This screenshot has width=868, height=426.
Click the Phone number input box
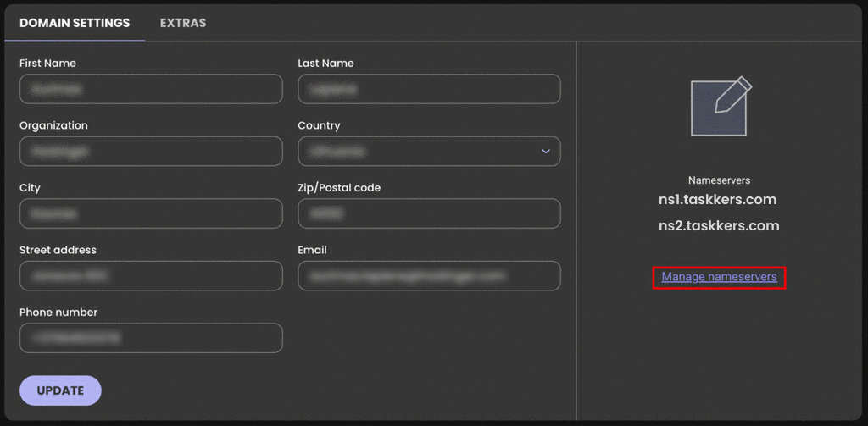(x=151, y=338)
